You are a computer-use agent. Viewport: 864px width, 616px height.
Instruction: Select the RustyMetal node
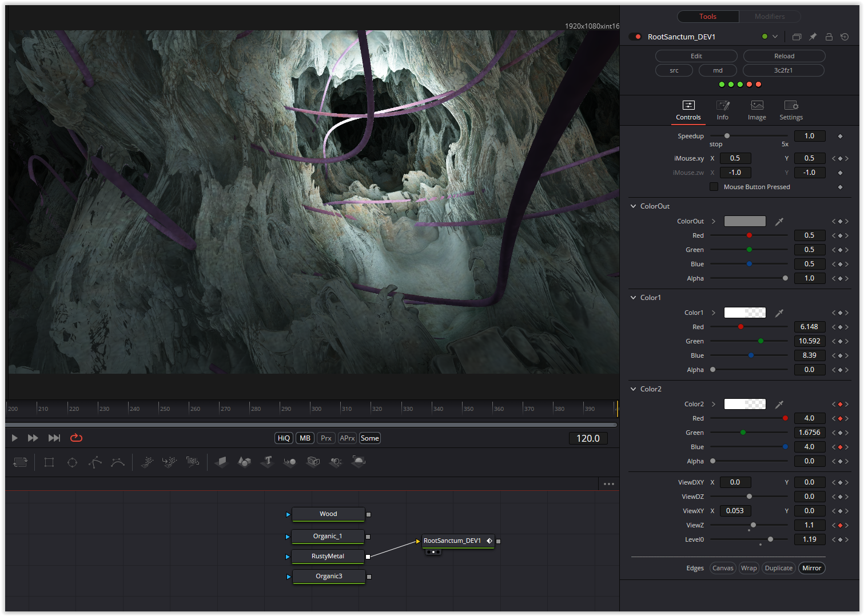click(x=328, y=556)
